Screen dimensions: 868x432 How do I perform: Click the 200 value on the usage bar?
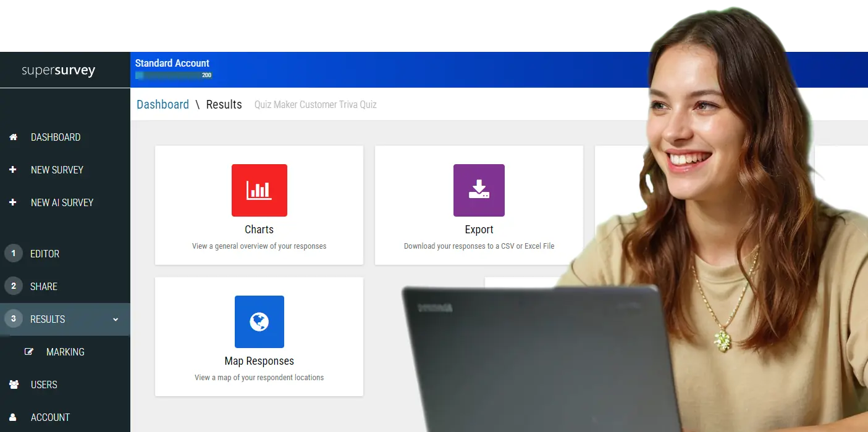(206, 75)
